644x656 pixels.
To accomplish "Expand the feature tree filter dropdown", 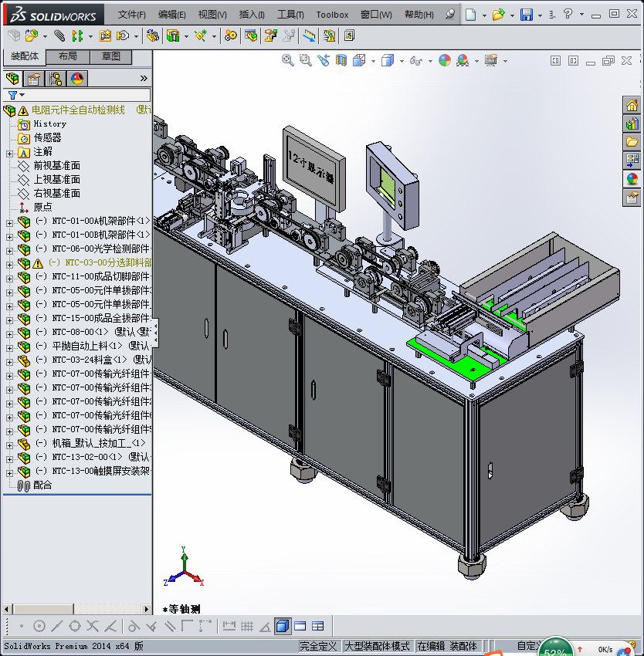I will (22, 95).
